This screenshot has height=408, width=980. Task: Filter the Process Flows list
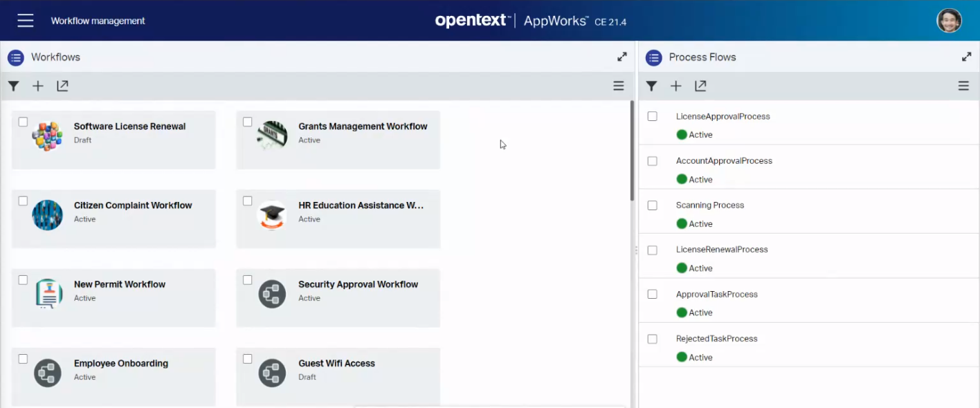click(651, 86)
